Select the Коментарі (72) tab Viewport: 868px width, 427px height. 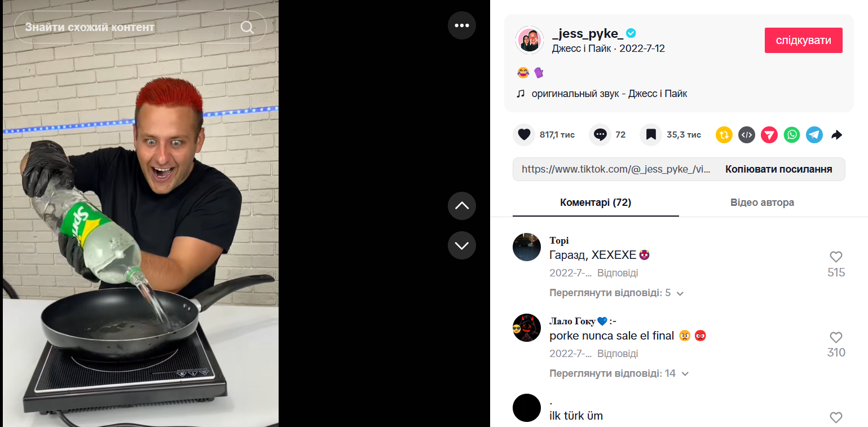pos(595,203)
